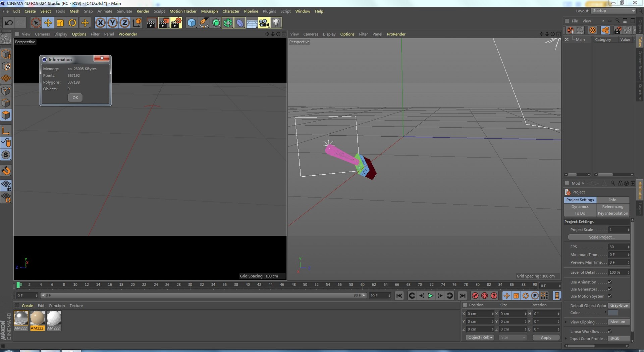
Task: Click the Record Active Objects button
Action: coord(475,296)
